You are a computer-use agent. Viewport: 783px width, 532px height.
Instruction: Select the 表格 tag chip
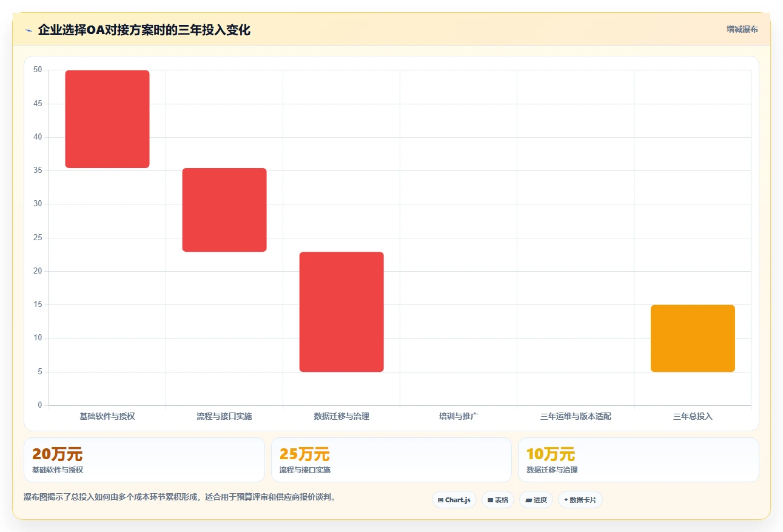click(x=498, y=500)
